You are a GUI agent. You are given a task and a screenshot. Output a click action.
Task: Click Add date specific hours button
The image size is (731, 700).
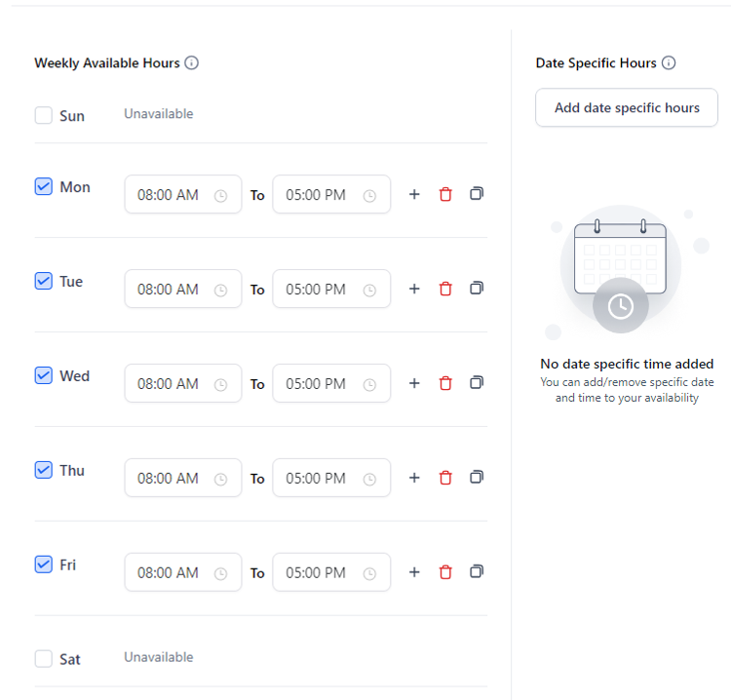click(x=626, y=107)
